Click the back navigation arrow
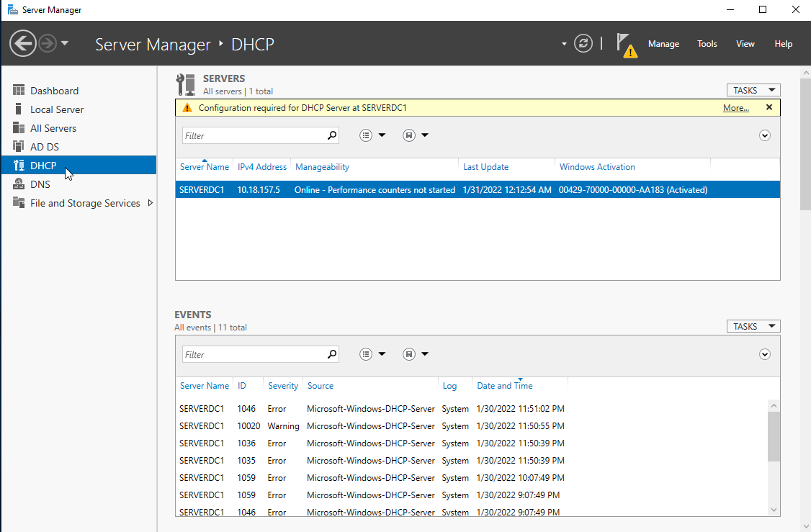Screen dimensions: 811x532 click(22, 43)
